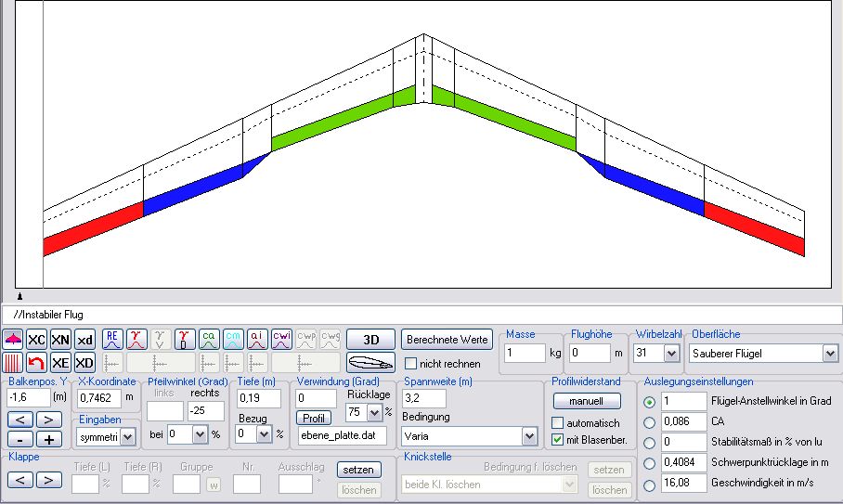Open the airfoil profile shape icon
This screenshot has width=843, height=504.
[370, 362]
